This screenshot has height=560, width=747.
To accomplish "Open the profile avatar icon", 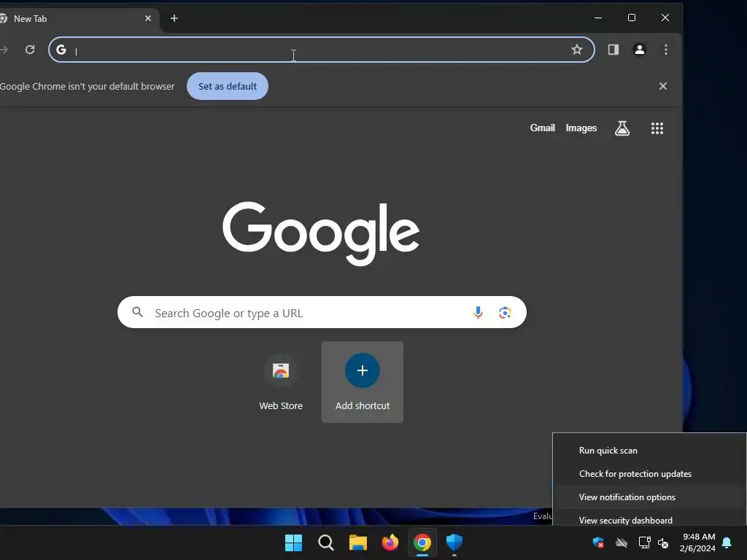I will [639, 50].
